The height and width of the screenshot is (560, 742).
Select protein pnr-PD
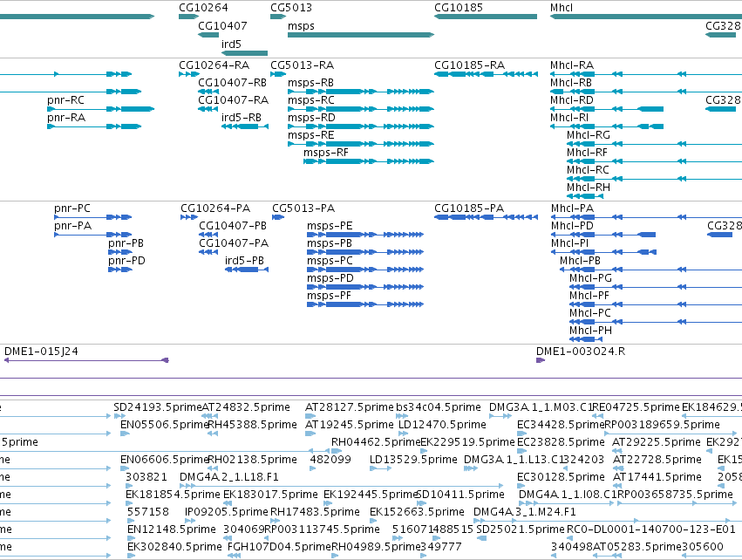(126, 260)
